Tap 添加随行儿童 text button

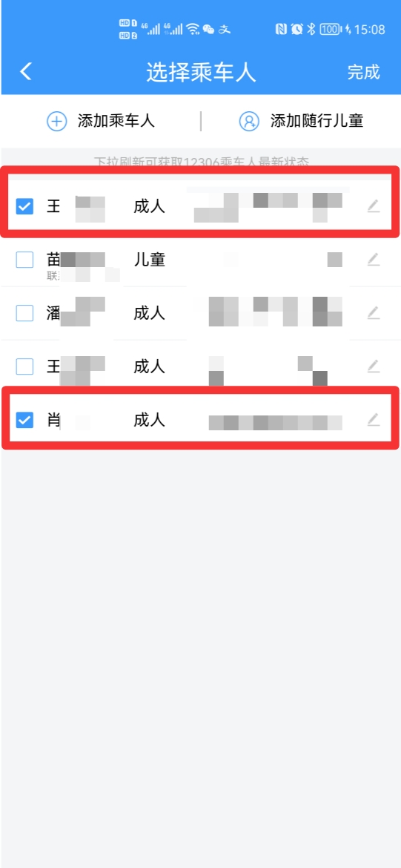coord(317,121)
